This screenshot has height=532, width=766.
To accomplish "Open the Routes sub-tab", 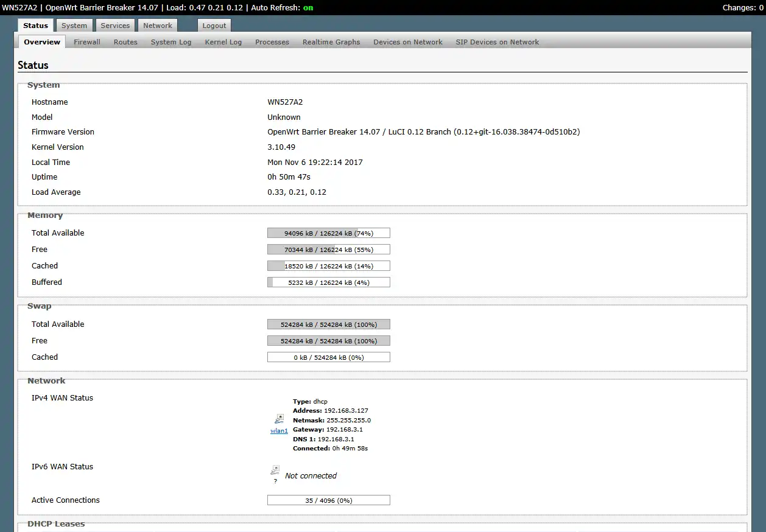I will click(x=125, y=42).
